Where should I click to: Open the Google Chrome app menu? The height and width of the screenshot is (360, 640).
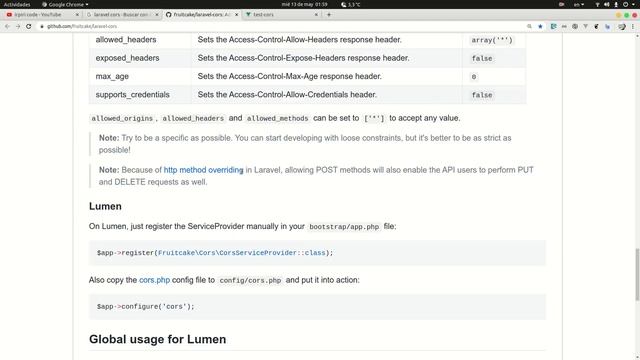(65, 4)
